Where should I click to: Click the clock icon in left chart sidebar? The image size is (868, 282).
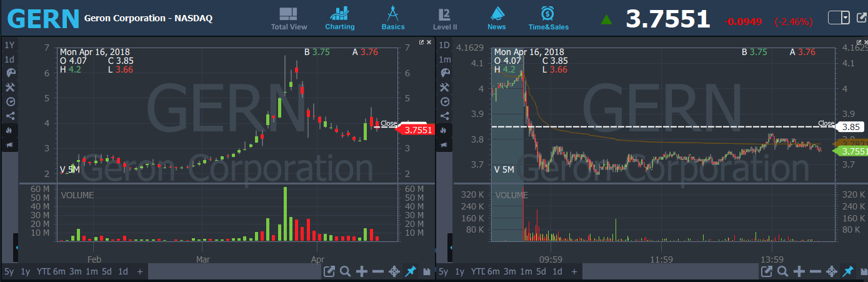pos(9,101)
